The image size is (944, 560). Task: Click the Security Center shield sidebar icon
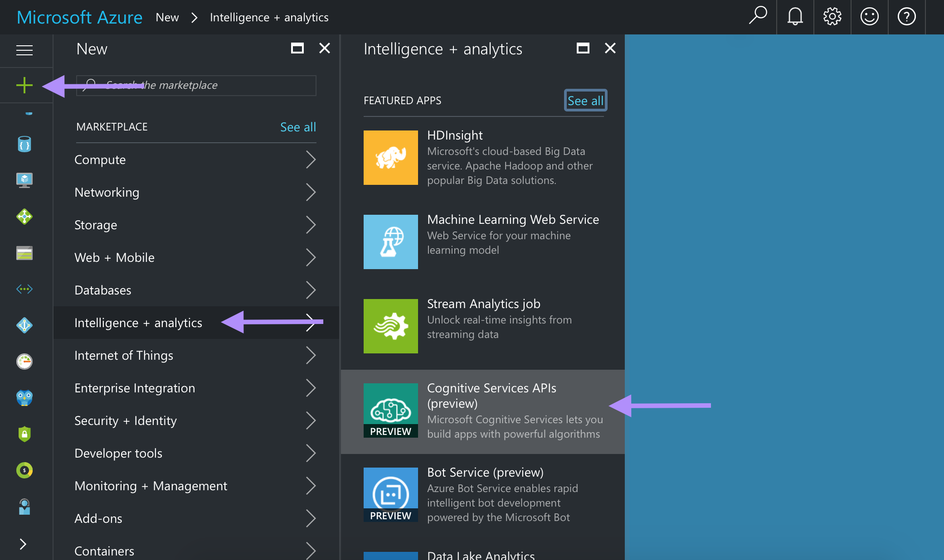24,434
